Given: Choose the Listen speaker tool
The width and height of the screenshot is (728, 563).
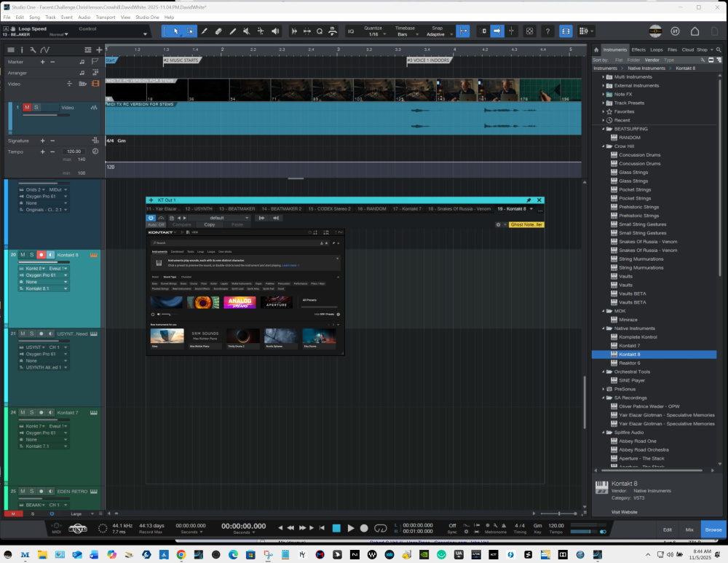Looking at the screenshot, I should click(275, 31).
